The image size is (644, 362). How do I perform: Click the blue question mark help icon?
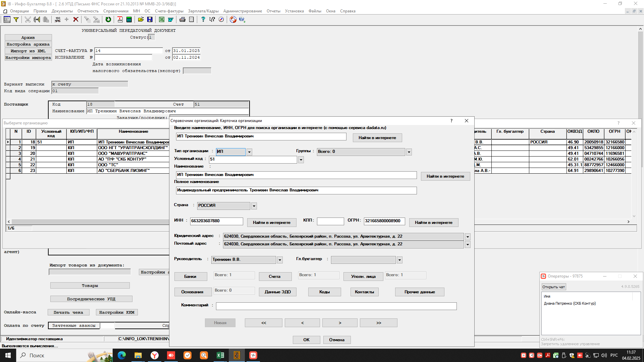point(203,19)
